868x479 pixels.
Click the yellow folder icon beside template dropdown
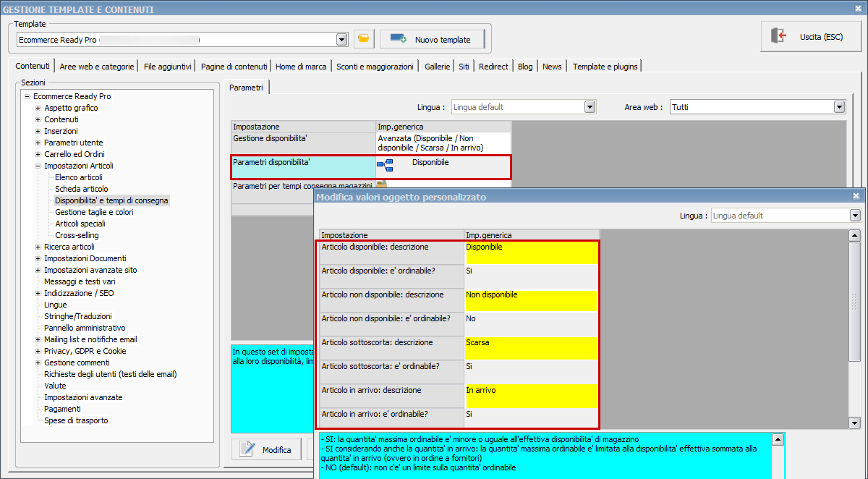(364, 39)
